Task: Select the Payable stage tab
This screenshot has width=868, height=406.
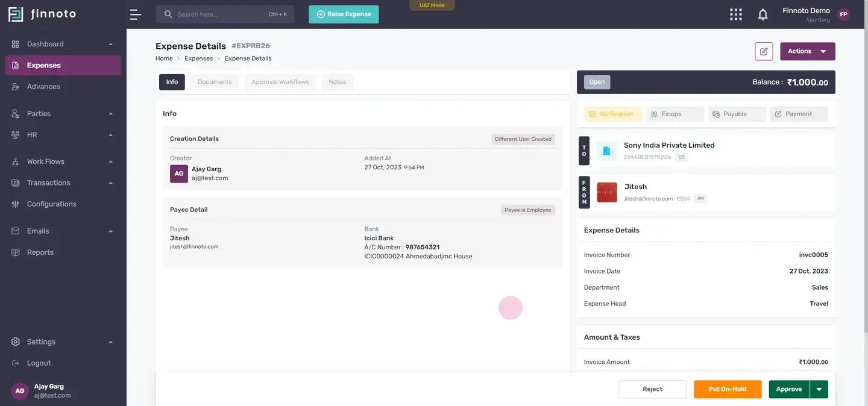Action: click(x=737, y=114)
